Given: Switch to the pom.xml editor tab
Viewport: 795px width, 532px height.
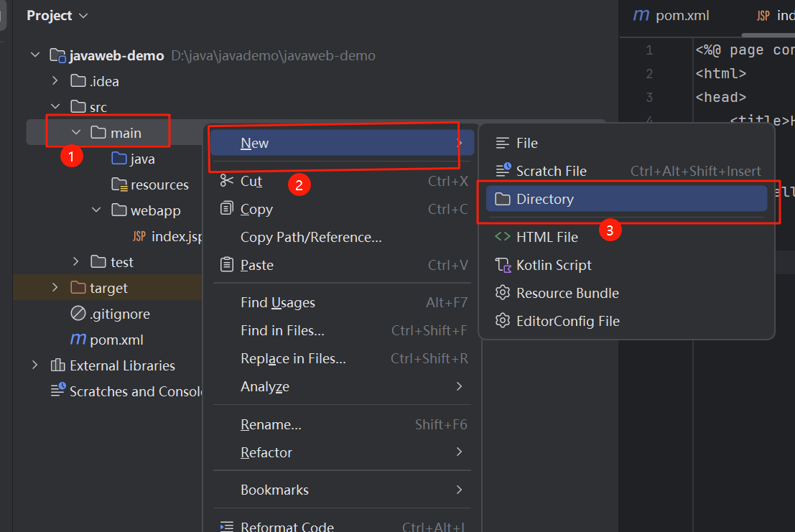Looking at the screenshot, I should pos(671,16).
